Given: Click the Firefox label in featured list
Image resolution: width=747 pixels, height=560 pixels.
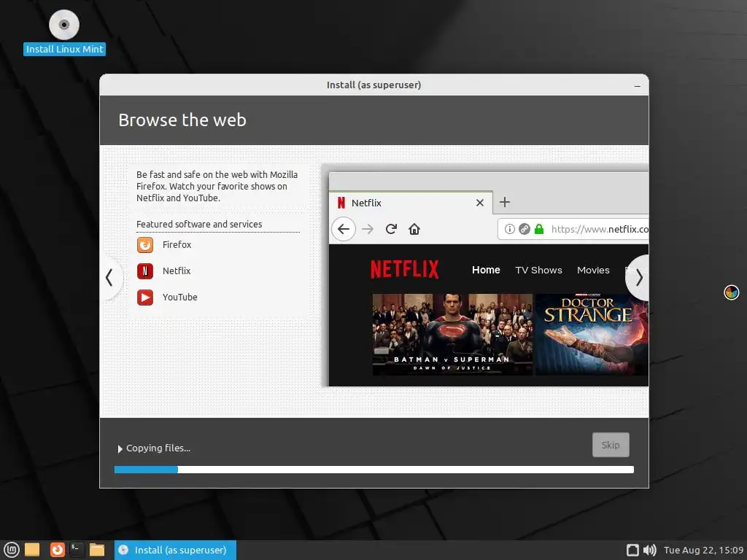Looking at the screenshot, I should coord(177,245).
